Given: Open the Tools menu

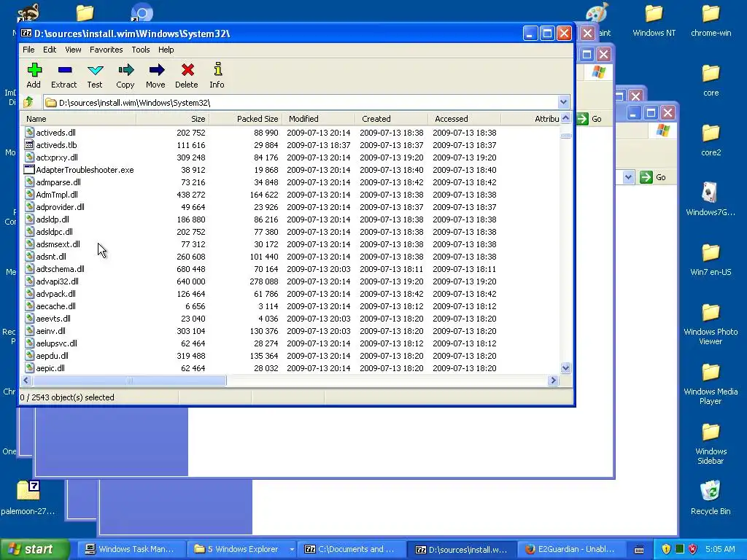Looking at the screenshot, I should click(141, 50).
